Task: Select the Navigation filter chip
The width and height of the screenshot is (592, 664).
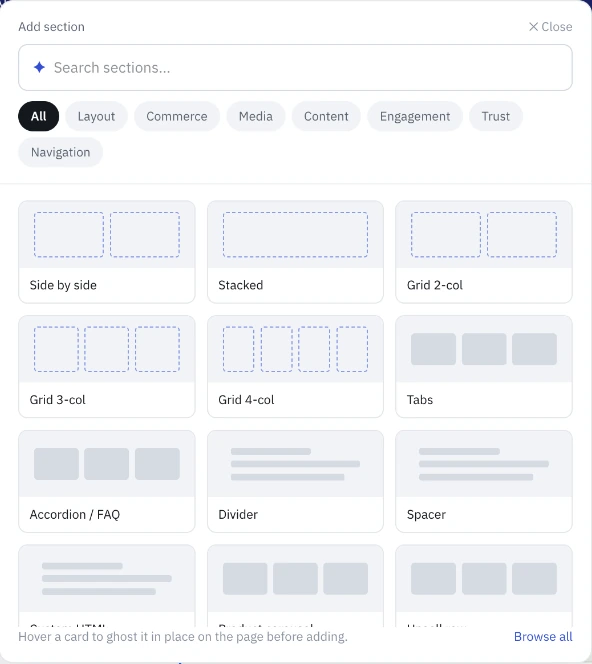Action: point(61,152)
